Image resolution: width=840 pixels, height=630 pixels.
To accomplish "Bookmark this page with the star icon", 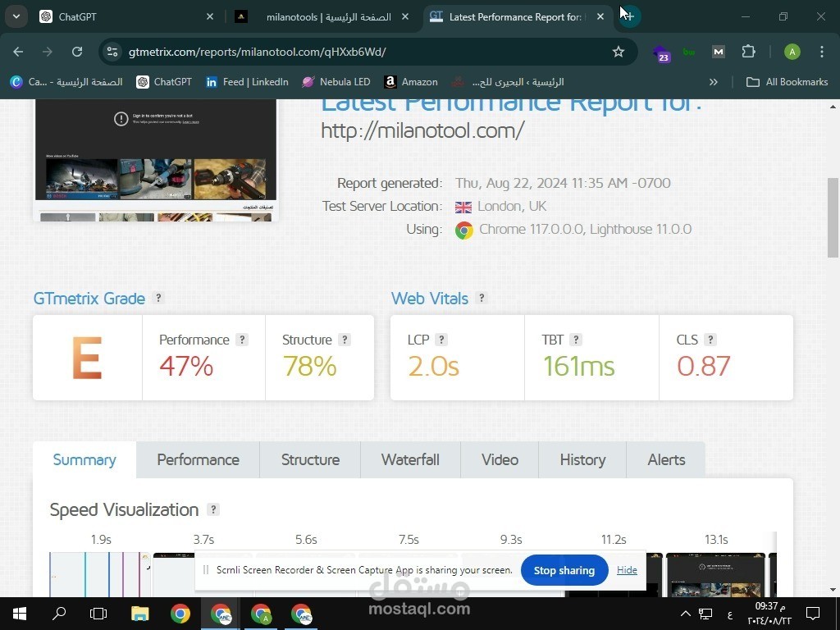I will 619,52.
